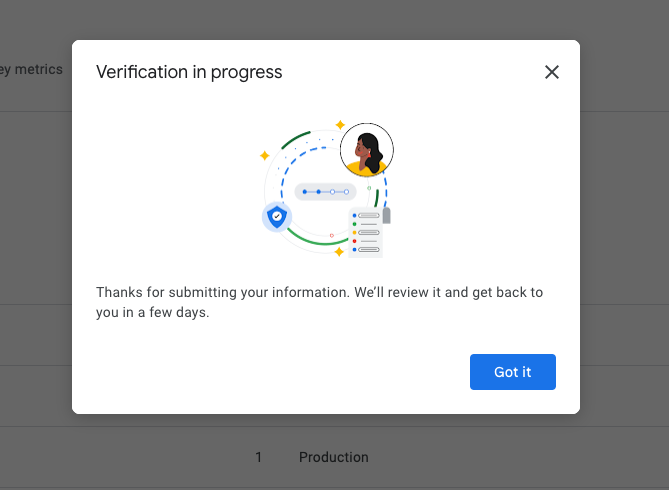Click the partially hidden metrics tab label

31,70
